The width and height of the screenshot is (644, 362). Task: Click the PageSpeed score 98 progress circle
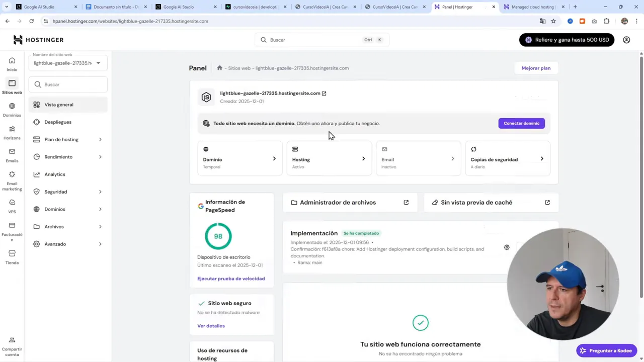(218, 236)
